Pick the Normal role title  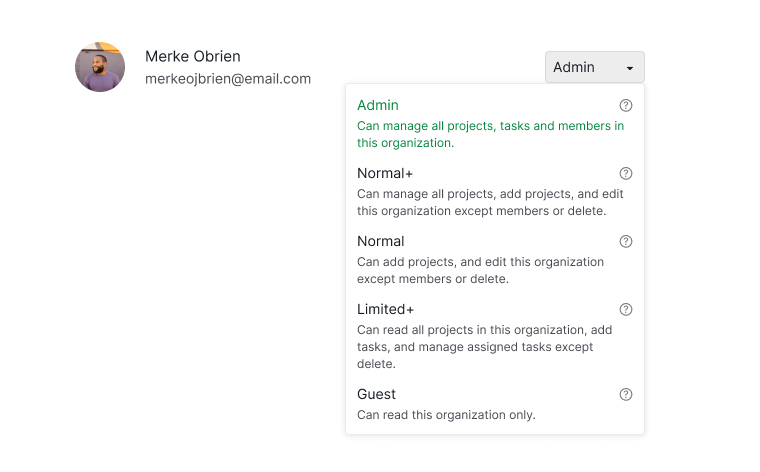(380, 241)
